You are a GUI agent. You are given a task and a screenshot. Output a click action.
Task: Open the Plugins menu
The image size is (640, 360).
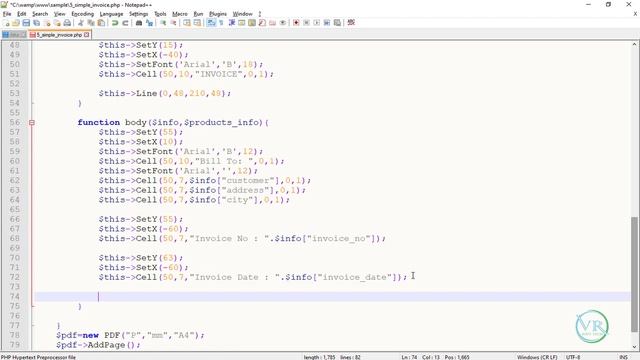coord(218,14)
